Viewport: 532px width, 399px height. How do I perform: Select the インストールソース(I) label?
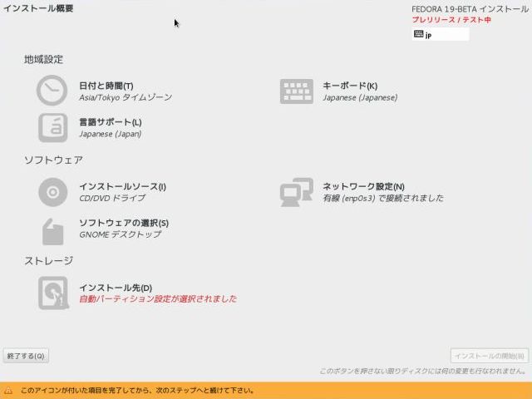pyautogui.click(x=122, y=186)
